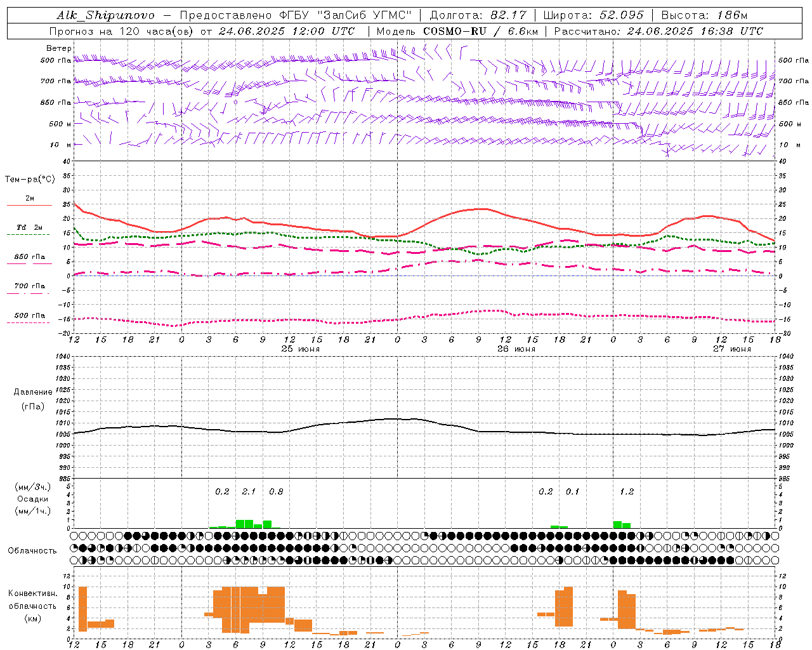Click the station name Alk_Shipunovo
812x650 pixels.
(x=105, y=15)
